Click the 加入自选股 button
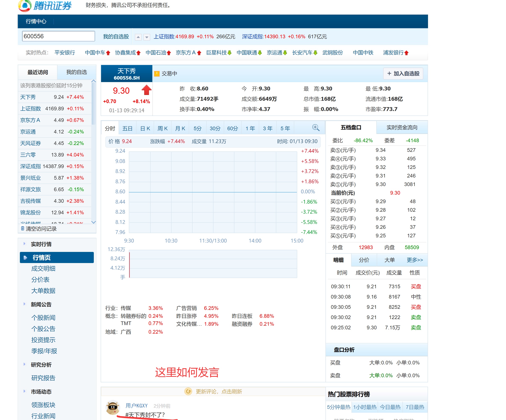506x420 pixels. click(403, 74)
